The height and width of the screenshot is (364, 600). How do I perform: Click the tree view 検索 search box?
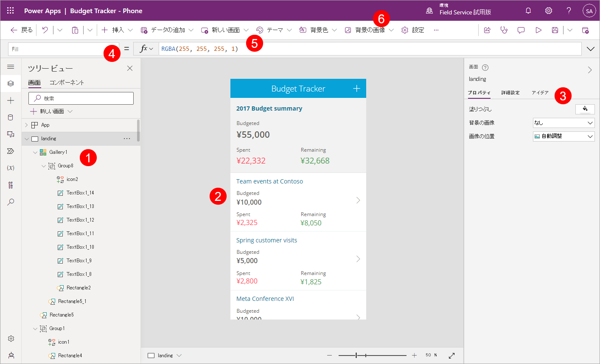pyautogui.click(x=81, y=98)
